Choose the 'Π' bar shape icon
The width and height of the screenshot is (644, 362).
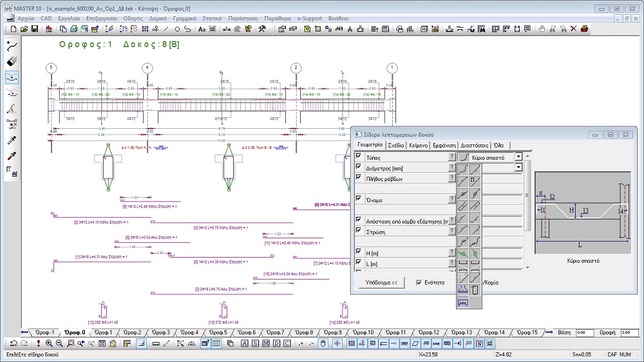coord(475,181)
